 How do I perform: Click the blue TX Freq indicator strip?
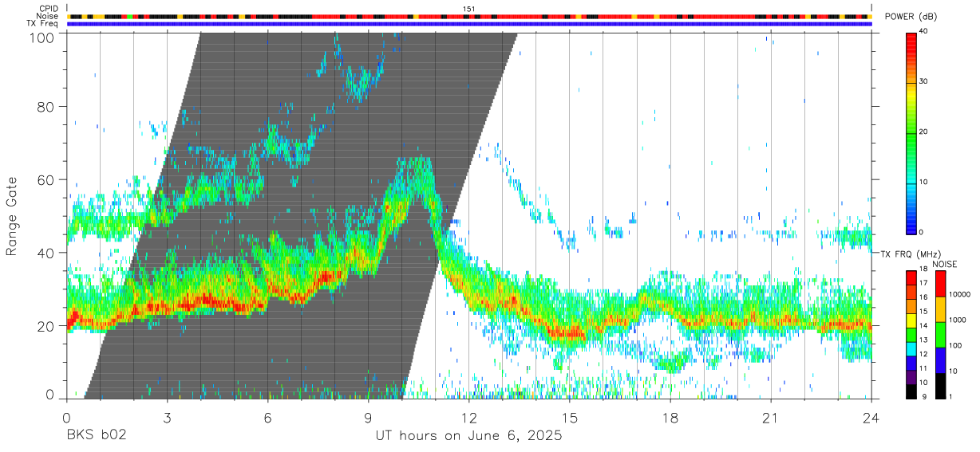468,24
